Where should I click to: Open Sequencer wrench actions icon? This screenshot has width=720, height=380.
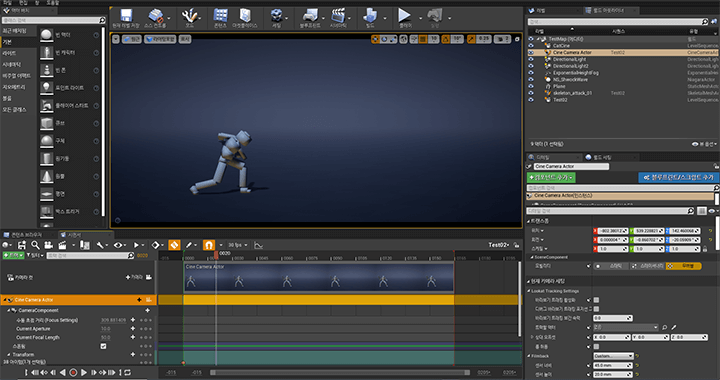(100, 245)
